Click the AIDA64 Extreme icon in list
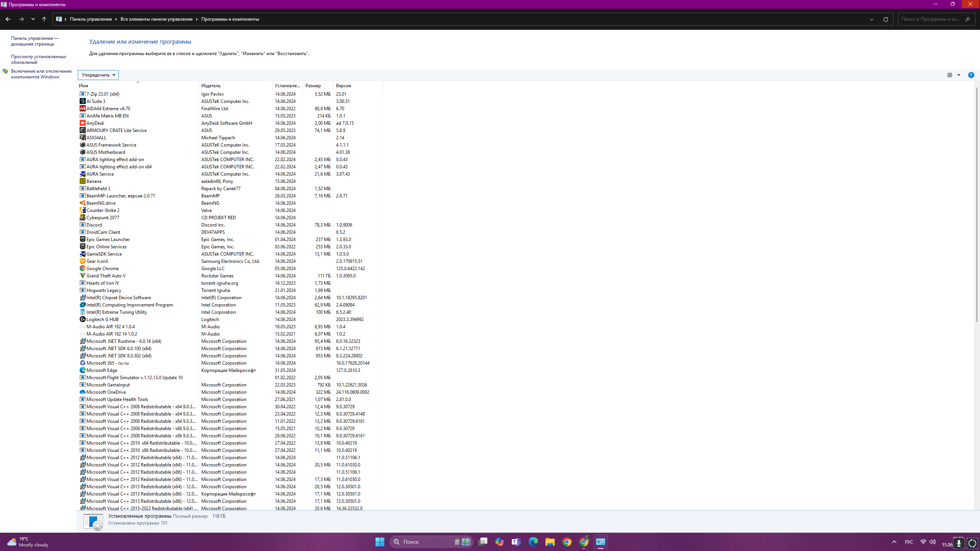Image resolution: width=980 pixels, height=551 pixels. (82, 109)
